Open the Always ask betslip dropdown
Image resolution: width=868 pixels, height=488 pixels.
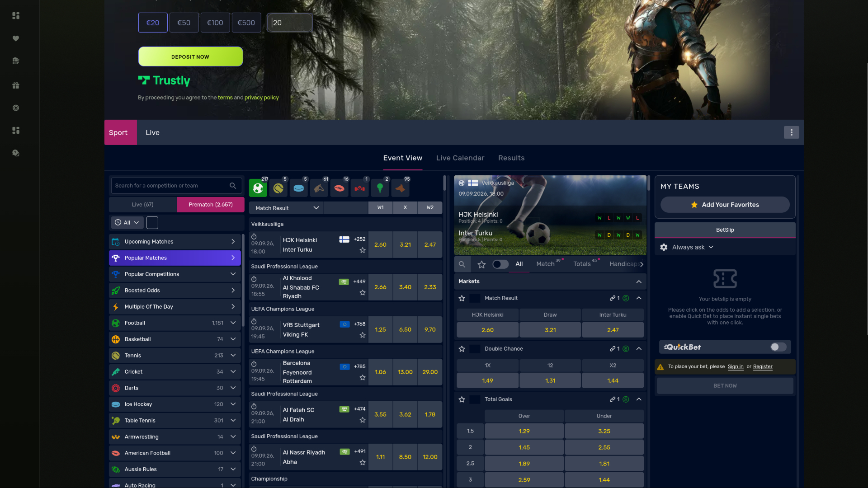click(693, 247)
